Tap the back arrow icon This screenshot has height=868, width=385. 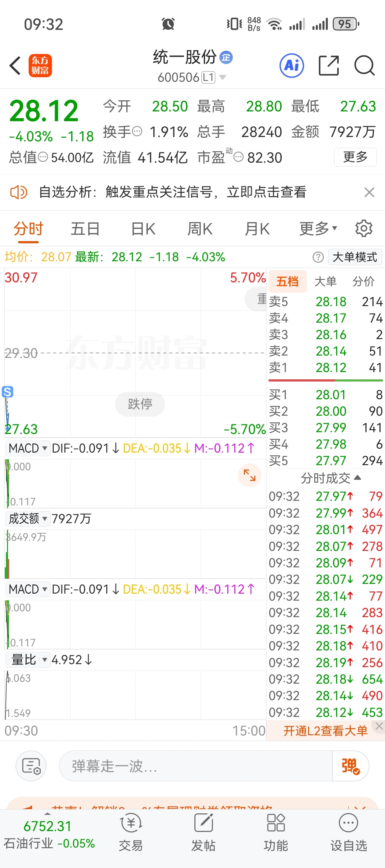(x=15, y=65)
